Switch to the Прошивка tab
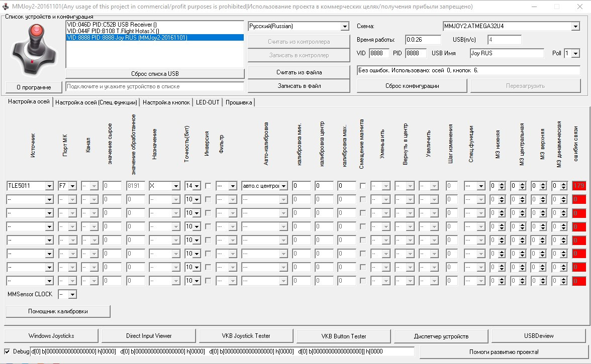Viewport: 591px width, 364px height. [x=239, y=102]
